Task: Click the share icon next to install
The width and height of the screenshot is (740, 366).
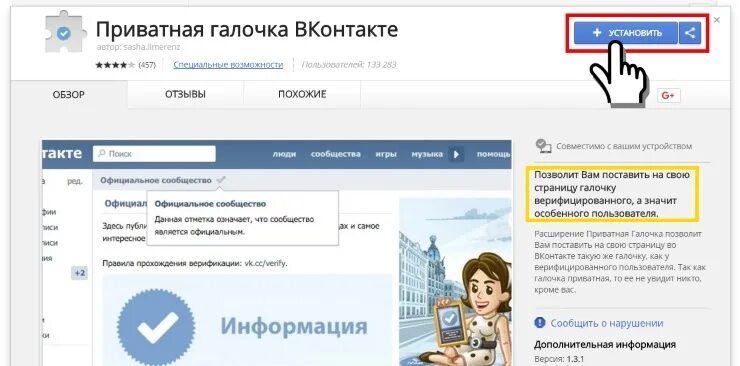Action: click(690, 33)
